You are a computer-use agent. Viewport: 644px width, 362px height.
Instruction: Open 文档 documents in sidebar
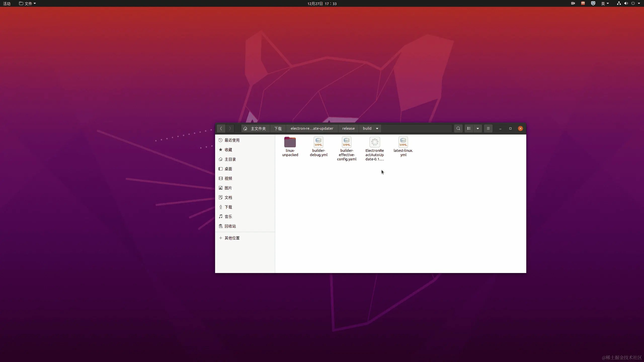pyautogui.click(x=245, y=198)
